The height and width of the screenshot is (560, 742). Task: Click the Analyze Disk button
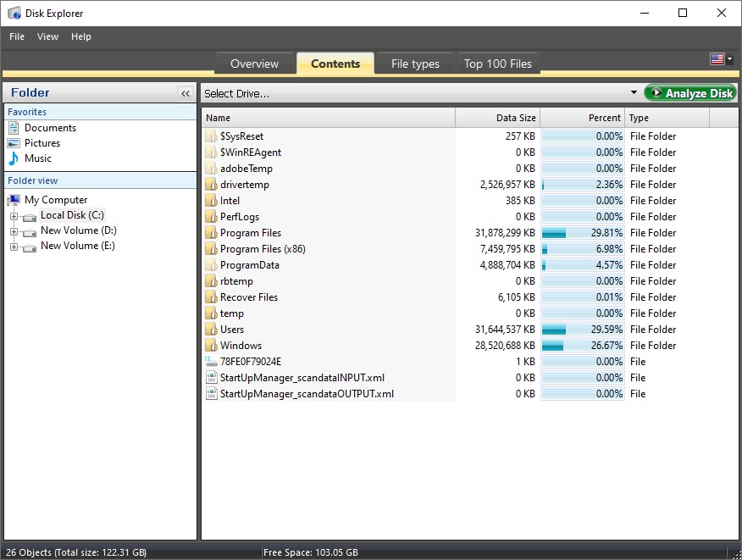tap(690, 91)
